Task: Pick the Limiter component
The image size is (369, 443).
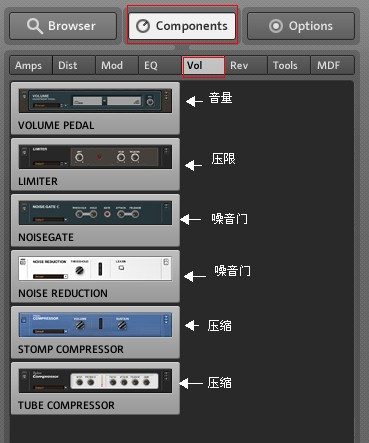Action: pos(95,164)
